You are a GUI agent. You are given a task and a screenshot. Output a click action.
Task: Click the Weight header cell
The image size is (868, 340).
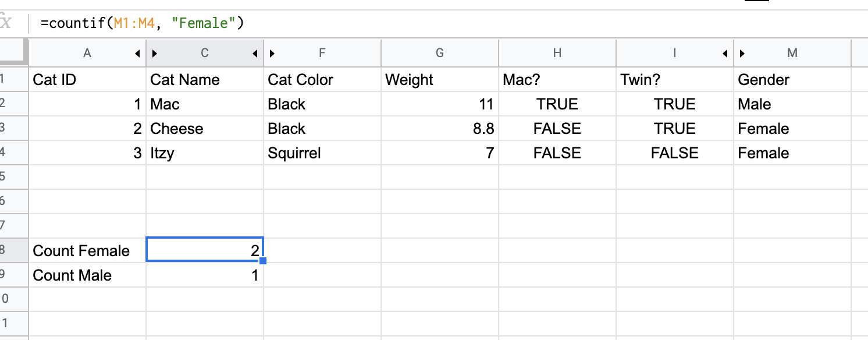pyautogui.click(x=440, y=79)
